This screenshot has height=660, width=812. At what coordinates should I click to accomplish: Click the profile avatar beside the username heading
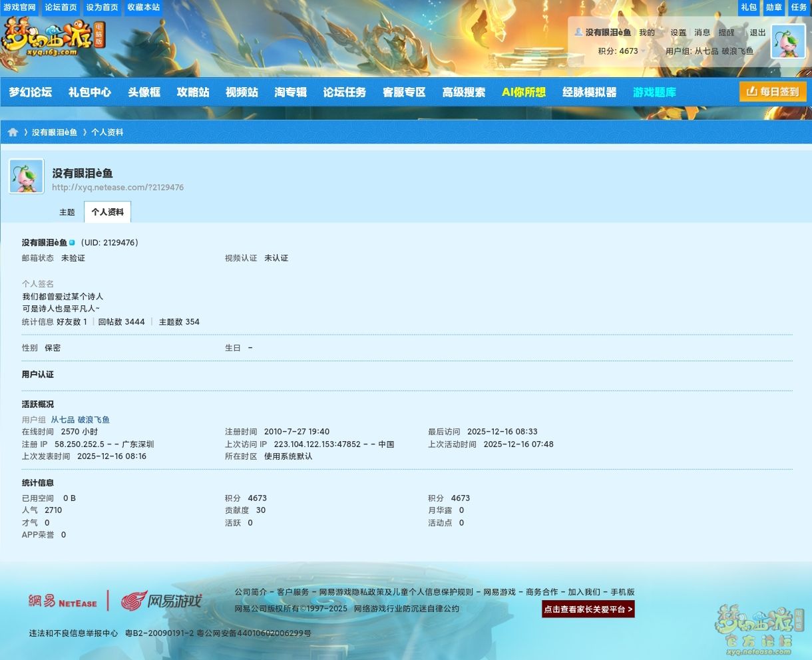point(27,176)
